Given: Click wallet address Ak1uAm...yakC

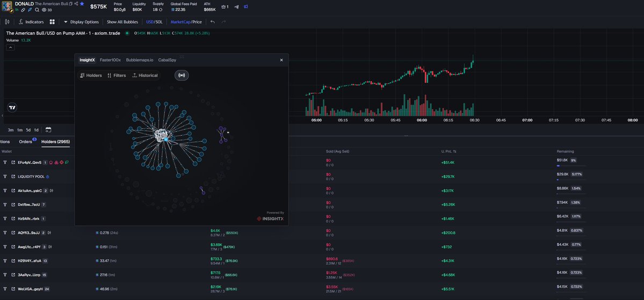Looking at the screenshot, I should coord(30,191).
